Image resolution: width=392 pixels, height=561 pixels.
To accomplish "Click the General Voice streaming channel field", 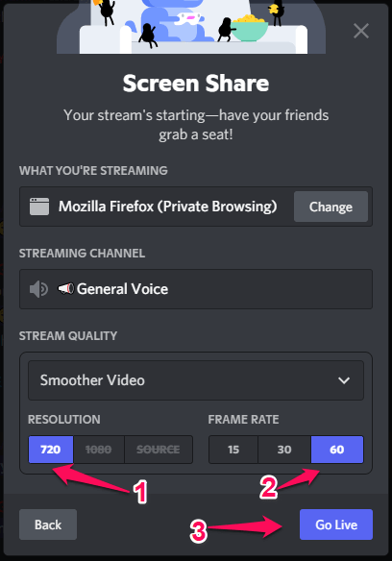I will (196, 289).
